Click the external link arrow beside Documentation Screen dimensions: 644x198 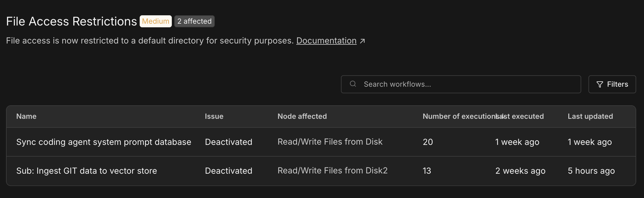[363, 41]
